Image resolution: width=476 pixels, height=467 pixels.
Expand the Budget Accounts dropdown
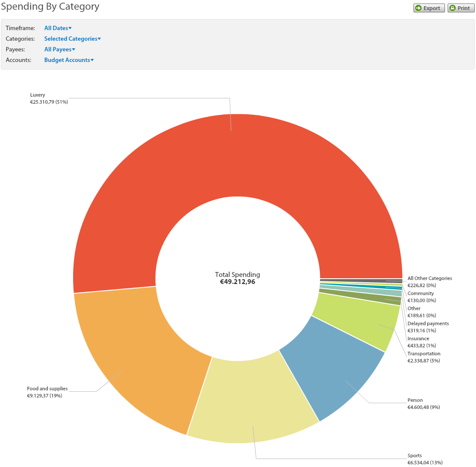coord(69,60)
